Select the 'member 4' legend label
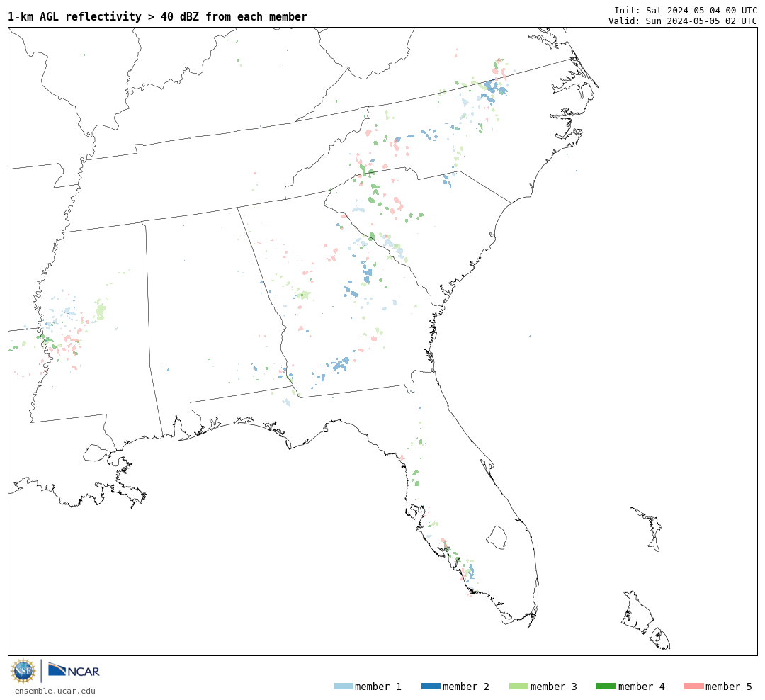The image size is (765, 700). click(x=641, y=687)
